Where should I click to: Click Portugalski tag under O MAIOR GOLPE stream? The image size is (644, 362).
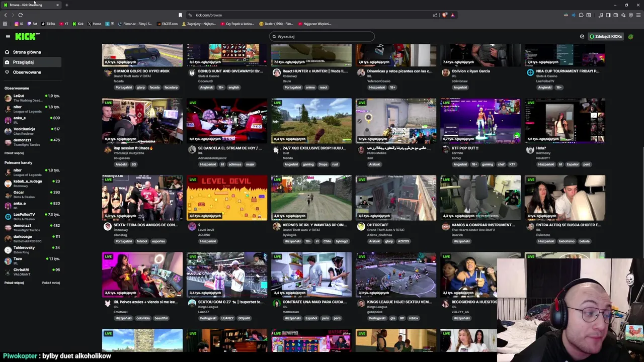[x=124, y=87]
